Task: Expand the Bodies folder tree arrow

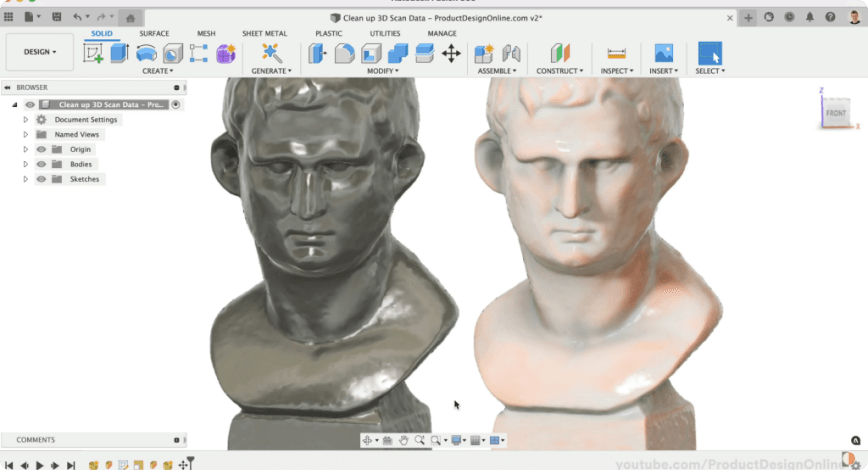Action: [26, 164]
